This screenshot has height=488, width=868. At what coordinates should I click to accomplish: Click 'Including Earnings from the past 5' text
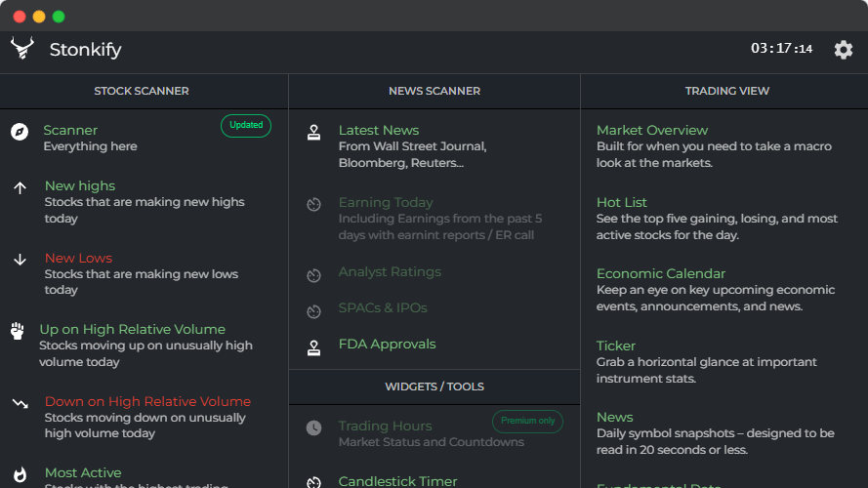coord(440,226)
